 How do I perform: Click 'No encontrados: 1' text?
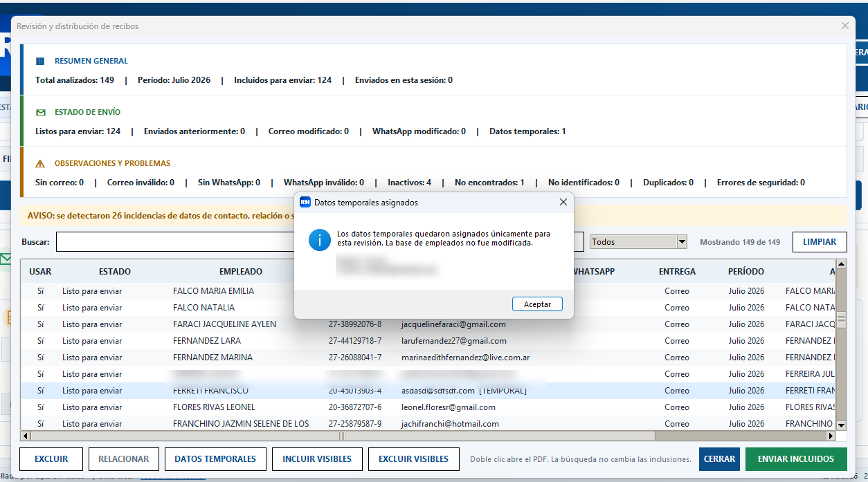tap(489, 183)
